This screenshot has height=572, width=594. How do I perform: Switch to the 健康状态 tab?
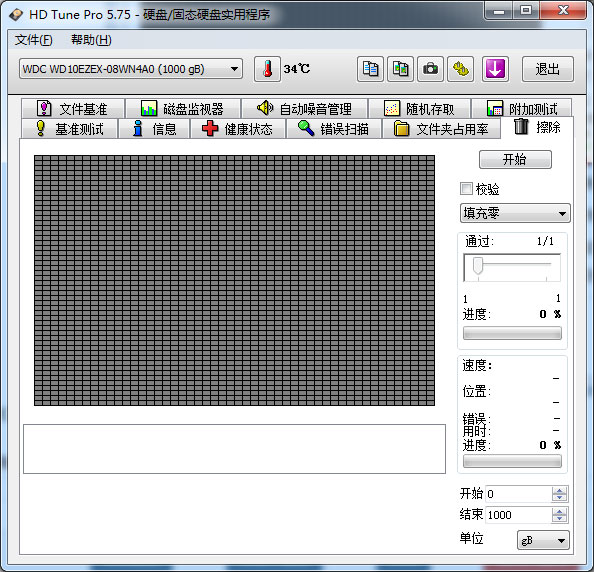click(238, 129)
